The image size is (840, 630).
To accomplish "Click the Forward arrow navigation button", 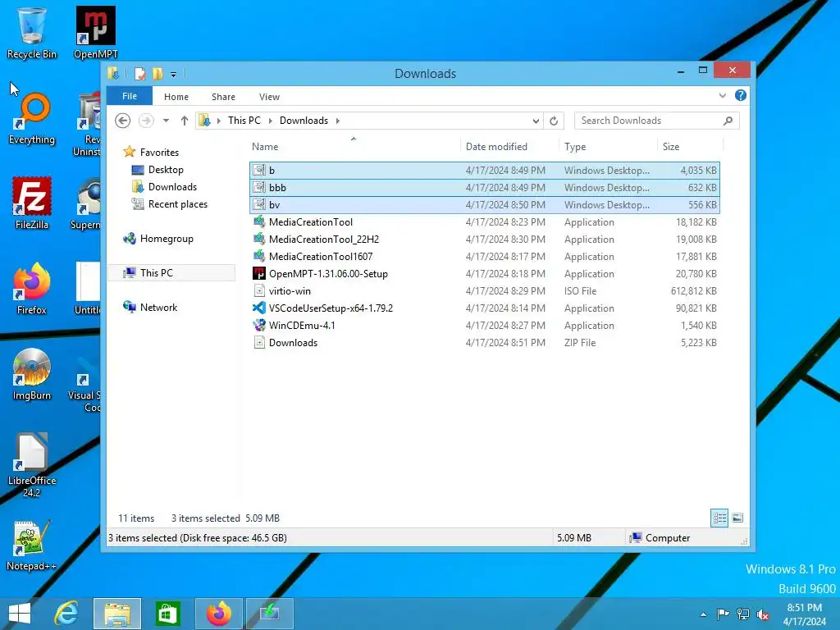I will coord(146,121).
